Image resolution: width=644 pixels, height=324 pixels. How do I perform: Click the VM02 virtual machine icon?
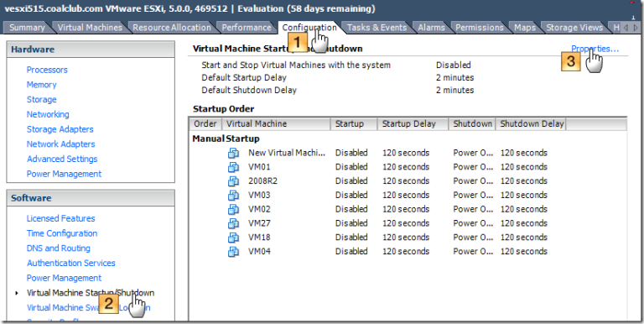click(233, 209)
